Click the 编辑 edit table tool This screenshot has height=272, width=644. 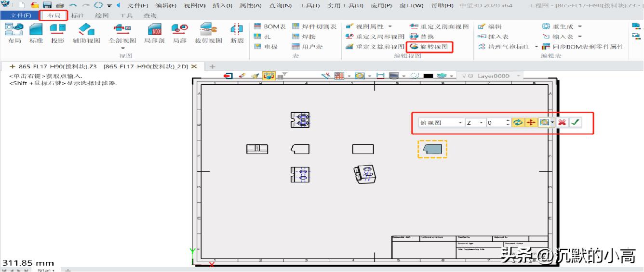[490, 26]
